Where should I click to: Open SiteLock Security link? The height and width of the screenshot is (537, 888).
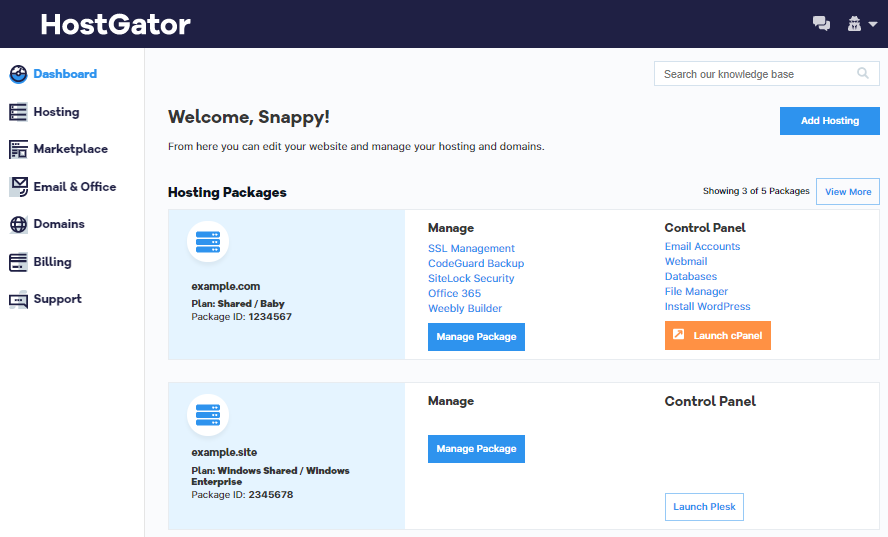pyautogui.click(x=471, y=278)
